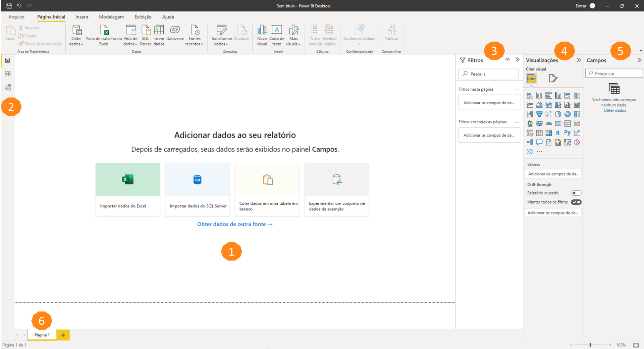Open the Model view icon
644x349 pixels.
pos(7,87)
